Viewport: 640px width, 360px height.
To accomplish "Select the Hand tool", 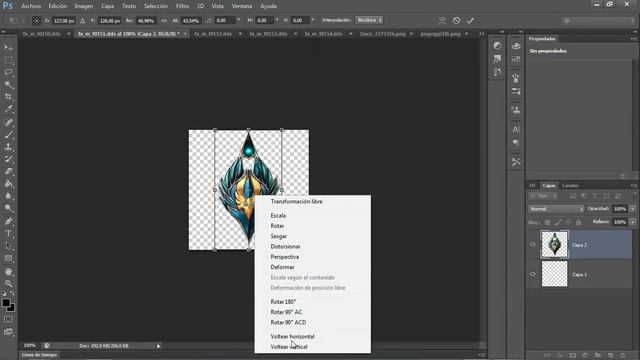I will [8, 271].
